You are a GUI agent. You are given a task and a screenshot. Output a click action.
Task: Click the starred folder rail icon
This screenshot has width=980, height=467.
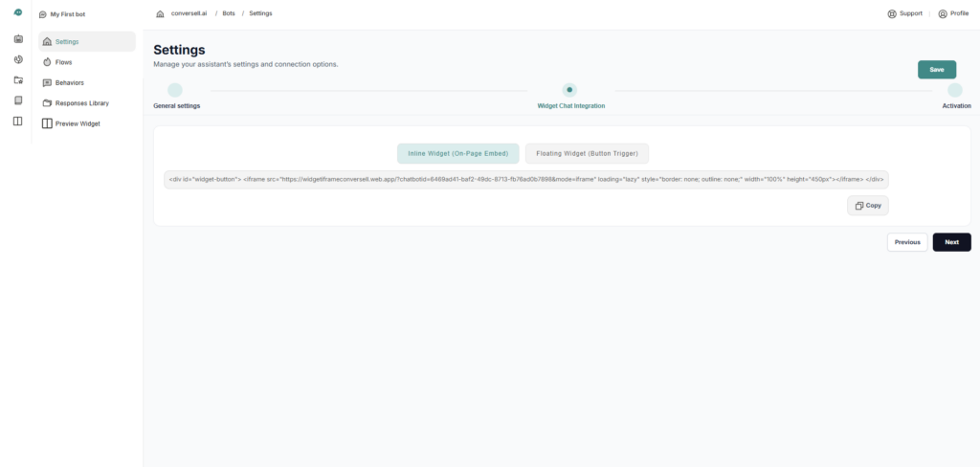point(17,79)
